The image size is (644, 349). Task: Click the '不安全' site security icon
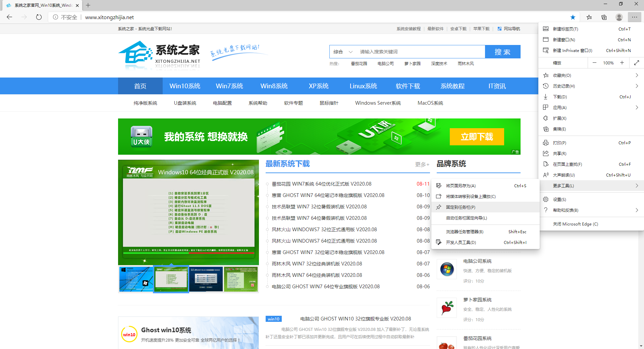[65, 17]
